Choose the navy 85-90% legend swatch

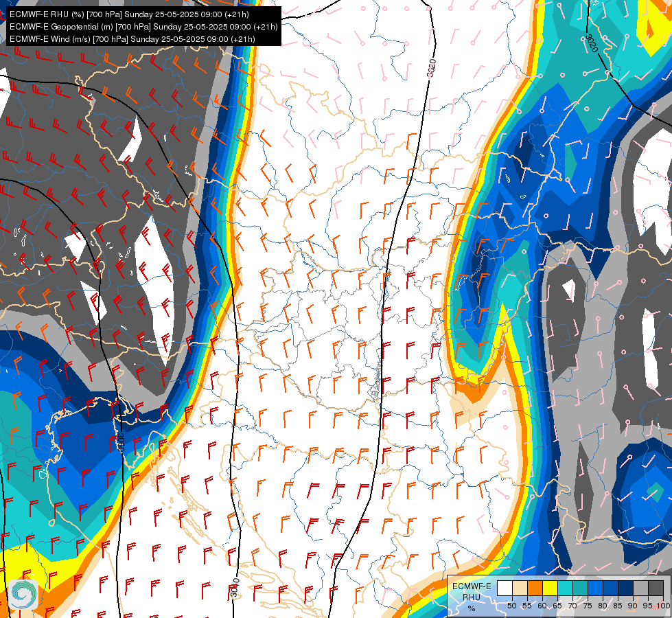[626, 588]
